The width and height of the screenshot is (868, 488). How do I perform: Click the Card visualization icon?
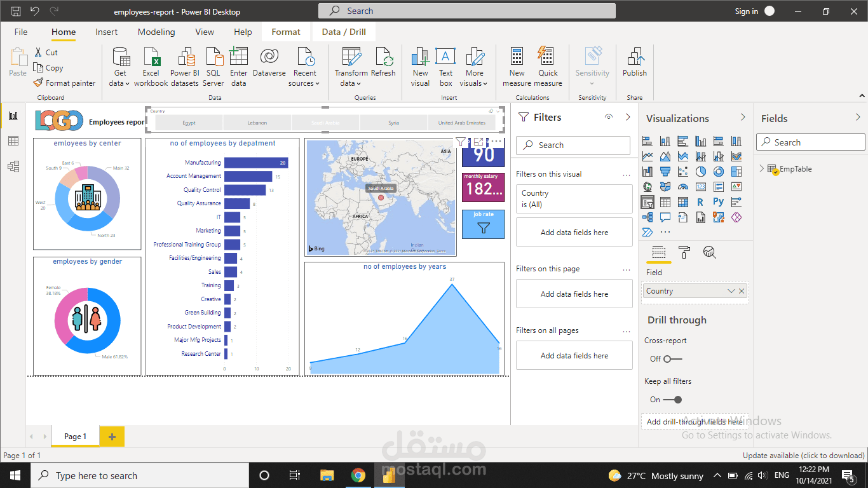[701, 187]
